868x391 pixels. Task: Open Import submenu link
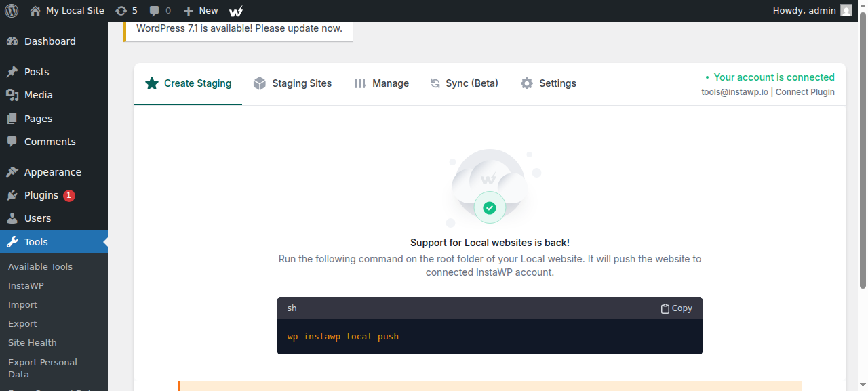click(22, 304)
